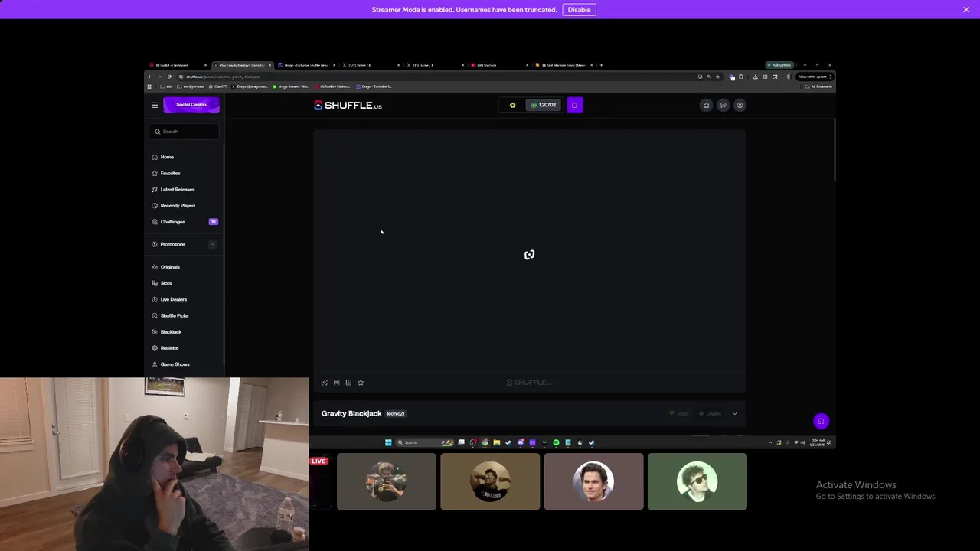Viewport: 980px width, 551px height.
Task: Click the Challenges count badge
Action: pos(214,222)
